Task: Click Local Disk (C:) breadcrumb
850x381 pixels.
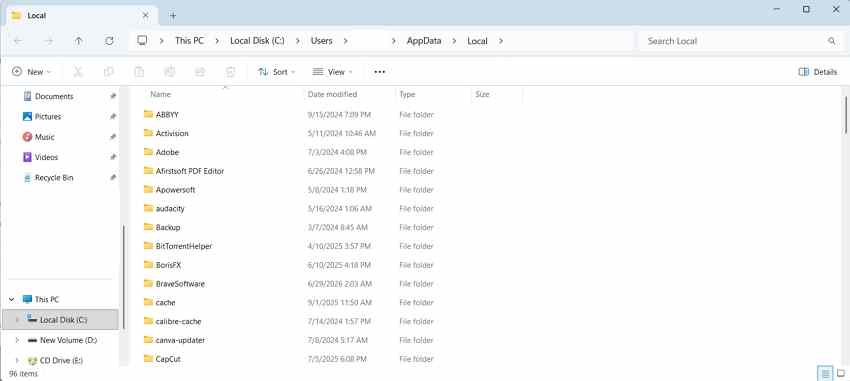Action: click(x=257, y=41)
